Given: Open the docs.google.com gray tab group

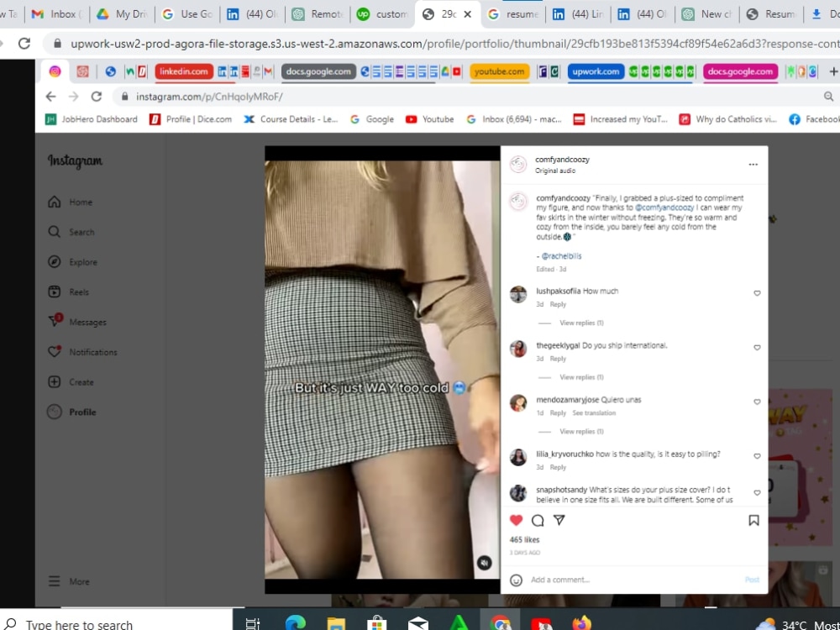Looking at the screenshot, I should tap(318, 71).
